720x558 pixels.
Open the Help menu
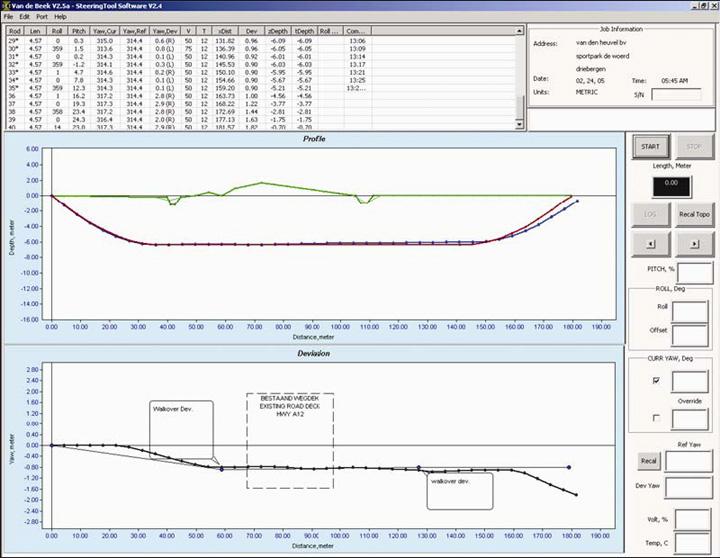tap(63, 17)
